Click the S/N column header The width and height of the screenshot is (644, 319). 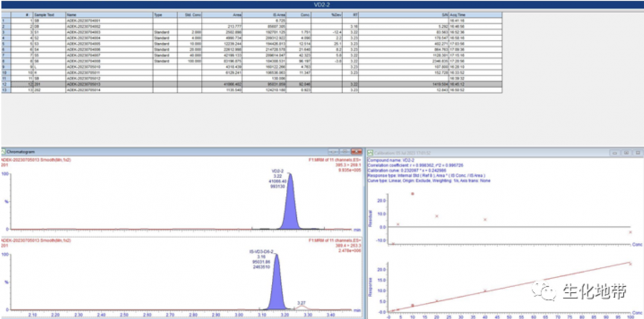404,14
